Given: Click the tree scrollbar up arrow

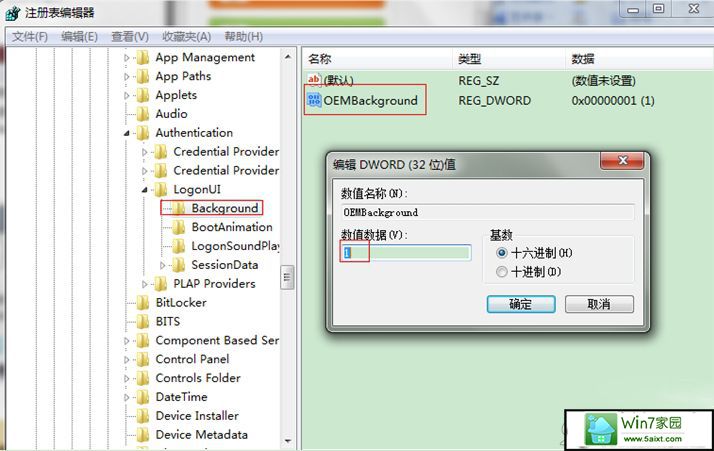Looking at the screenshot, I should click(x=287, y=57).
